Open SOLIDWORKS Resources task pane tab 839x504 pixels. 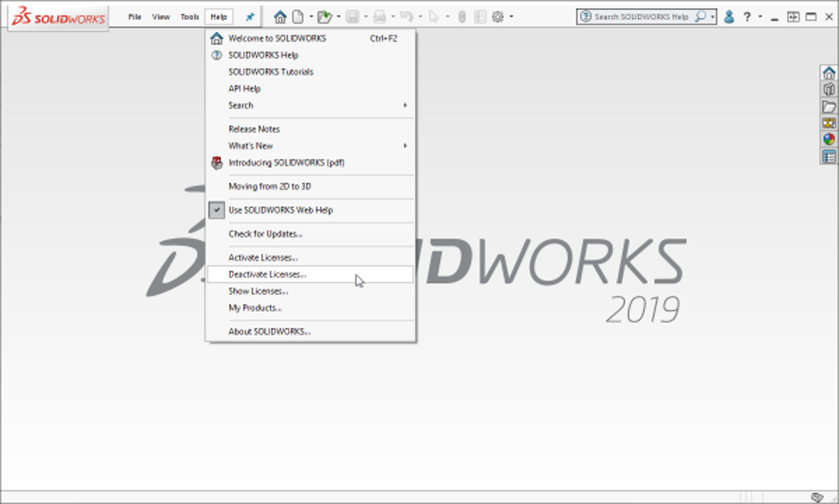coord(829,72)
